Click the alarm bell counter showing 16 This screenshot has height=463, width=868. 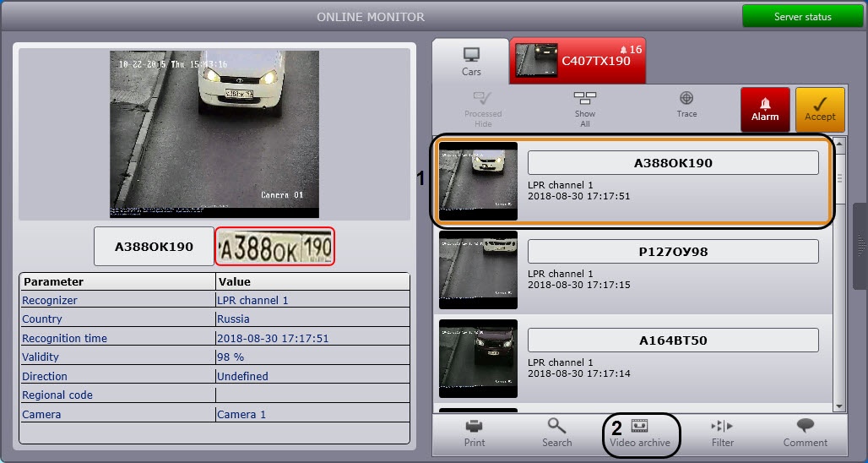[x=631, y=50]
